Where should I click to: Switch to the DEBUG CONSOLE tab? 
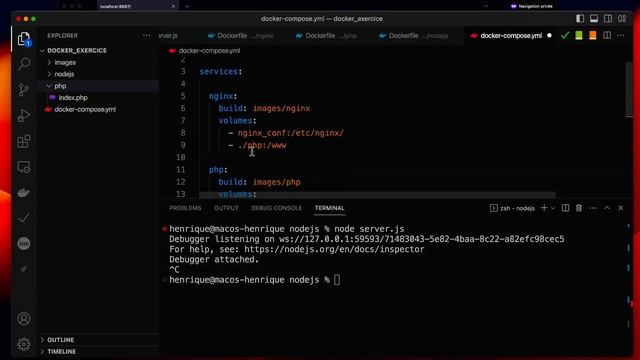(276, 208)
